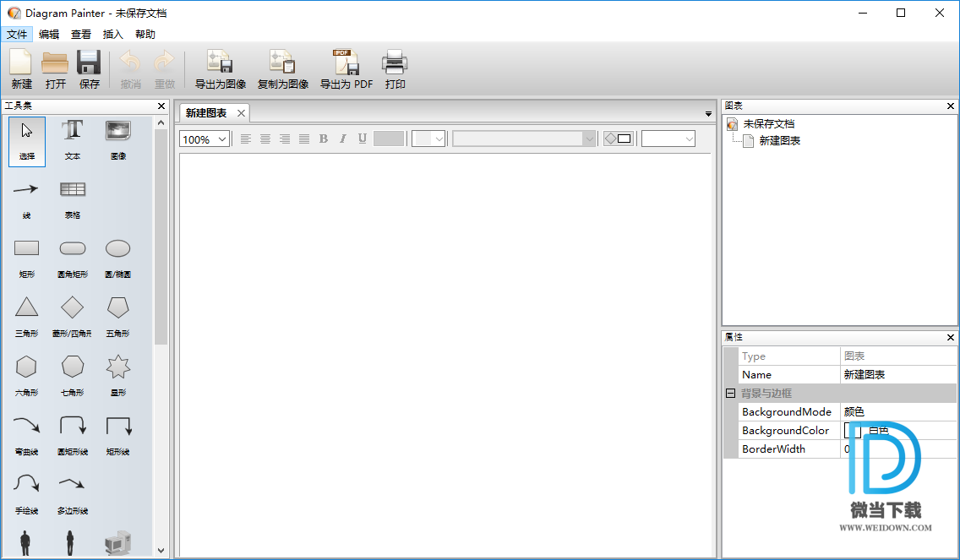Click the 新建 new document button
Image resolution: width=960 pixels, height=560 pixels.
(x=21, y=69)
